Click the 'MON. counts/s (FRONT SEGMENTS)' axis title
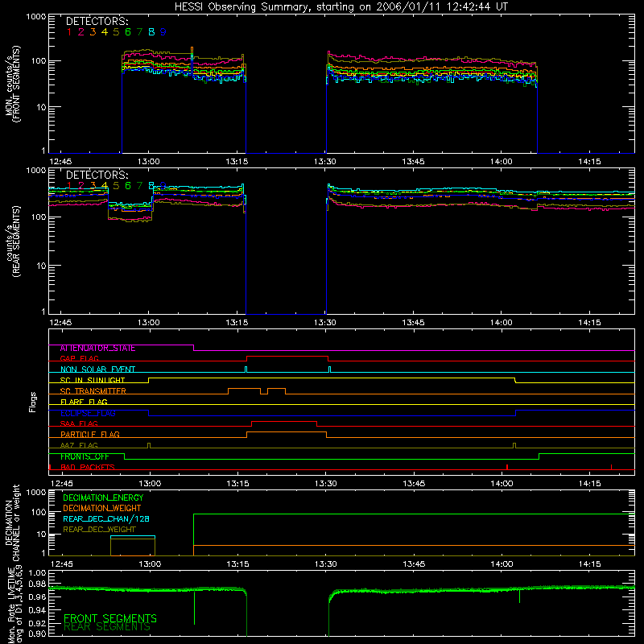 click(x=13, y=85)
